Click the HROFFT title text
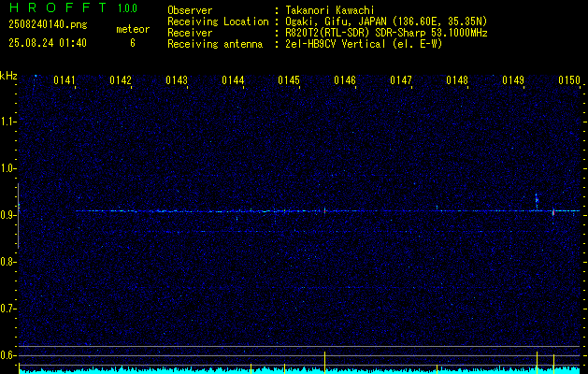588x374 pixels. 58,7
